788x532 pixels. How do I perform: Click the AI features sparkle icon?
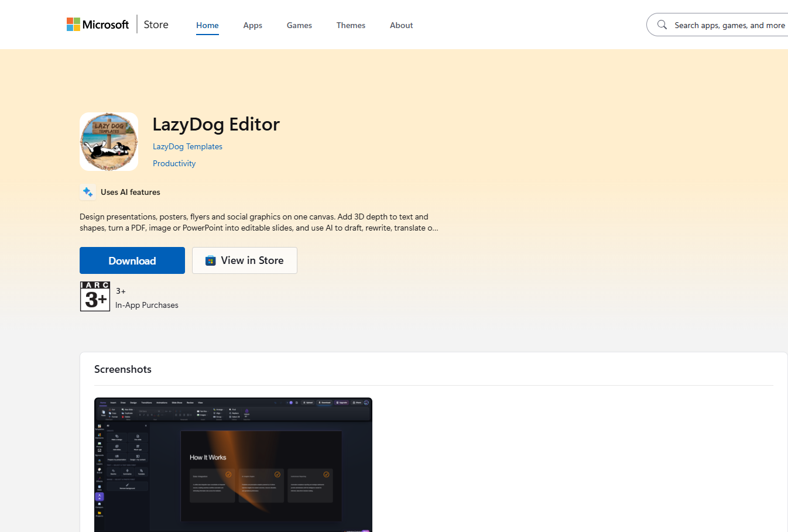88,192
